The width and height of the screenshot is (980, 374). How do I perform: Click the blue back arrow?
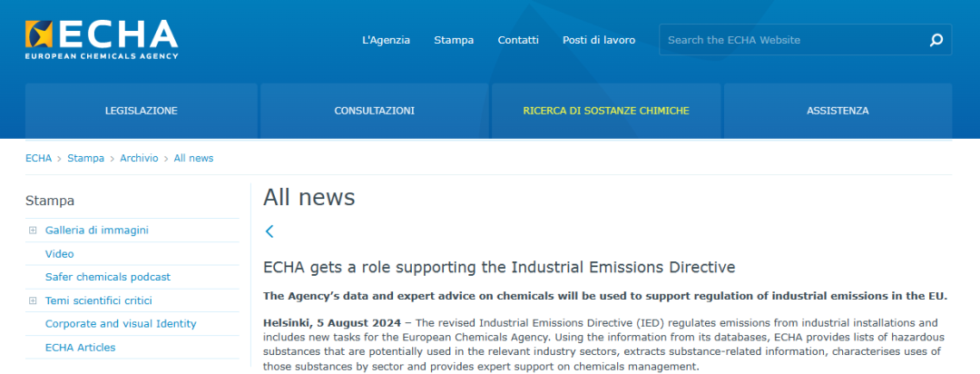coord(269,231)
